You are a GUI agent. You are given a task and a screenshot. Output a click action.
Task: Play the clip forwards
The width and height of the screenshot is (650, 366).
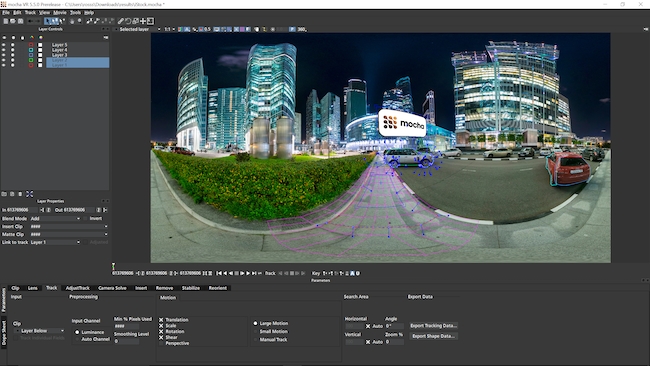pyautogui.click(x=243, y=273)
